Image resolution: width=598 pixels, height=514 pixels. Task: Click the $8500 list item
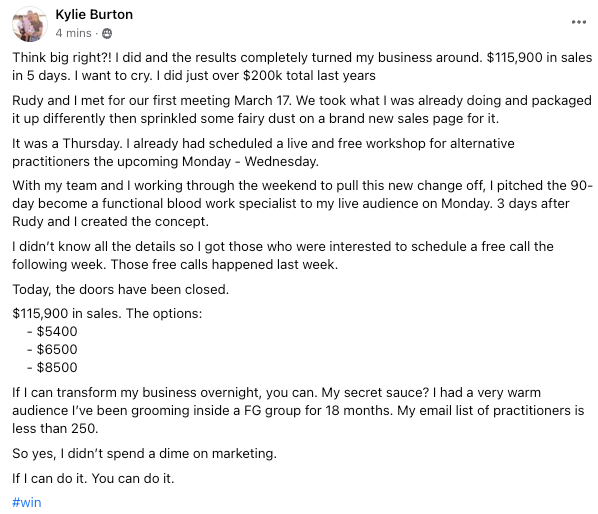(53, 367)
